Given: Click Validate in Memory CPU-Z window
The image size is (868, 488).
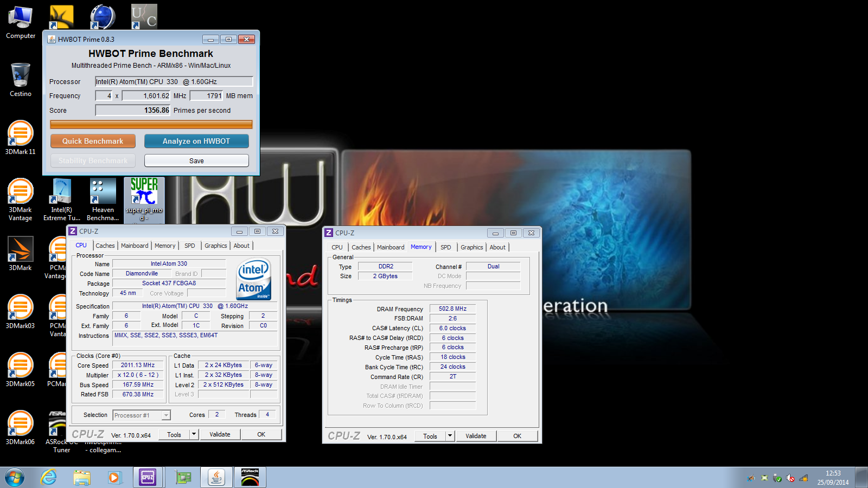Looking at the screenshot, I should (x=476, y=436).
